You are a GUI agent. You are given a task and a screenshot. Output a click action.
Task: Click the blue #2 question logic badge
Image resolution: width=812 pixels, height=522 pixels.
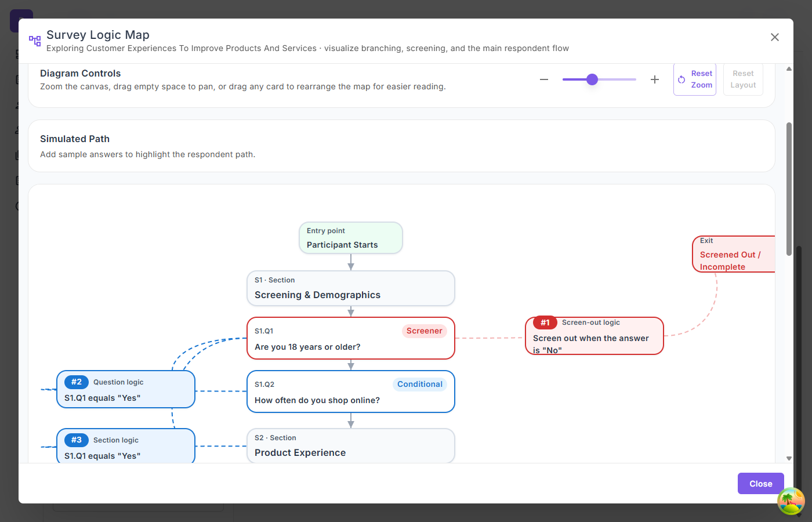point(77,382)
